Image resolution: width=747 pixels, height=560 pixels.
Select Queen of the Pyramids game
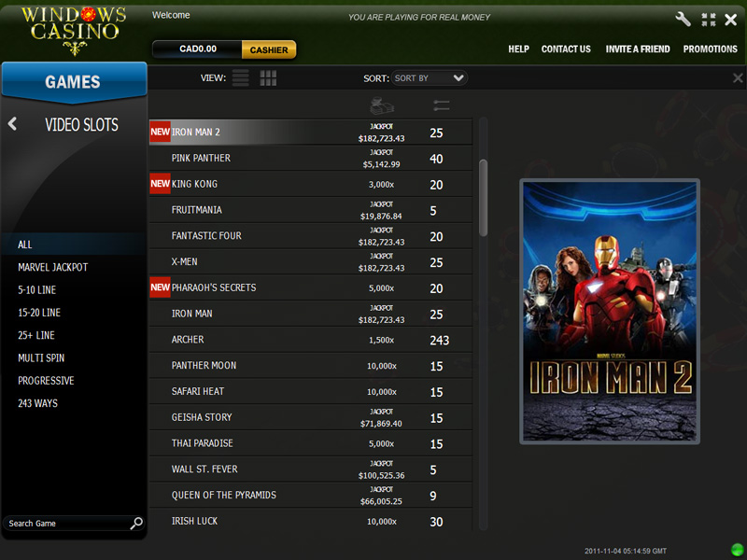pyautogui.click(x=311, y=496)
